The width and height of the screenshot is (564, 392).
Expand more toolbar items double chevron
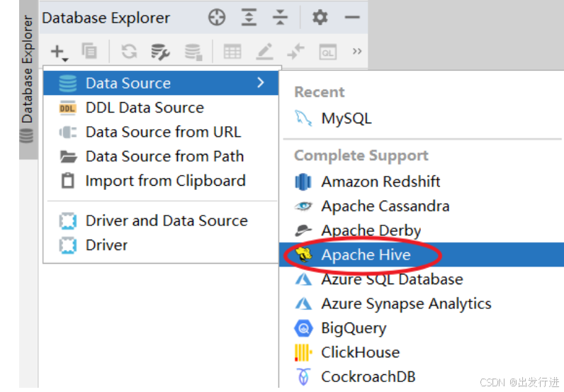tap(357, 52)
